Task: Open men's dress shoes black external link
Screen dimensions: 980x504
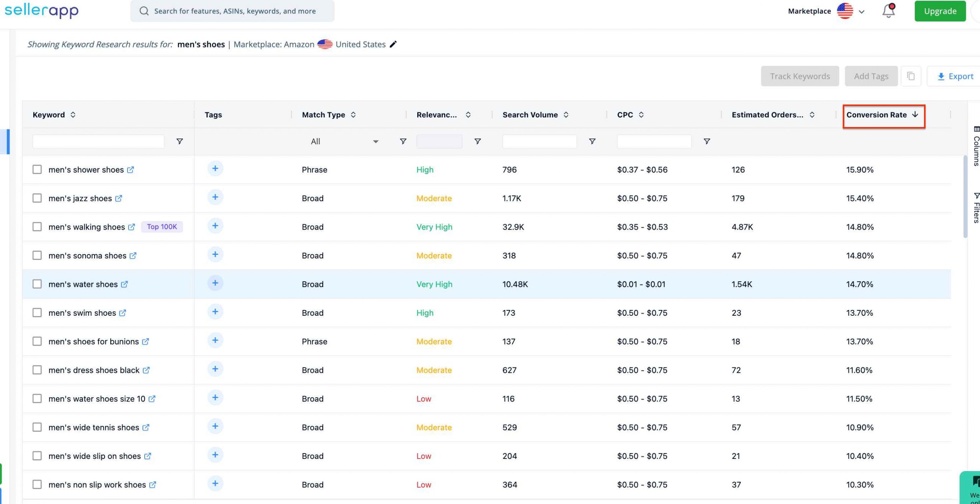Action: point(146,370)
